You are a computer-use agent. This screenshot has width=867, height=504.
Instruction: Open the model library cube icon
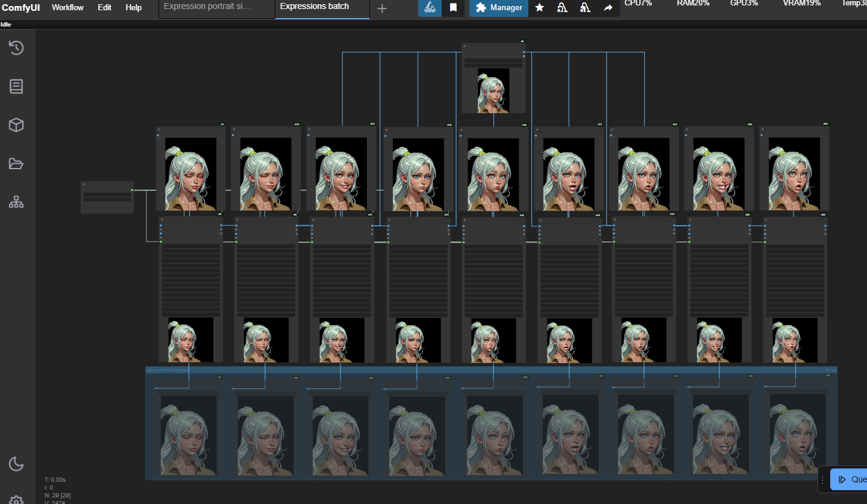point(16,125)
